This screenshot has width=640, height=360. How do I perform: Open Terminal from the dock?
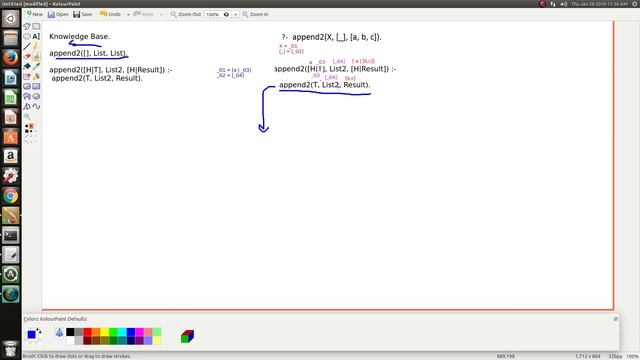pyautogui.click(x=11, y=236)
